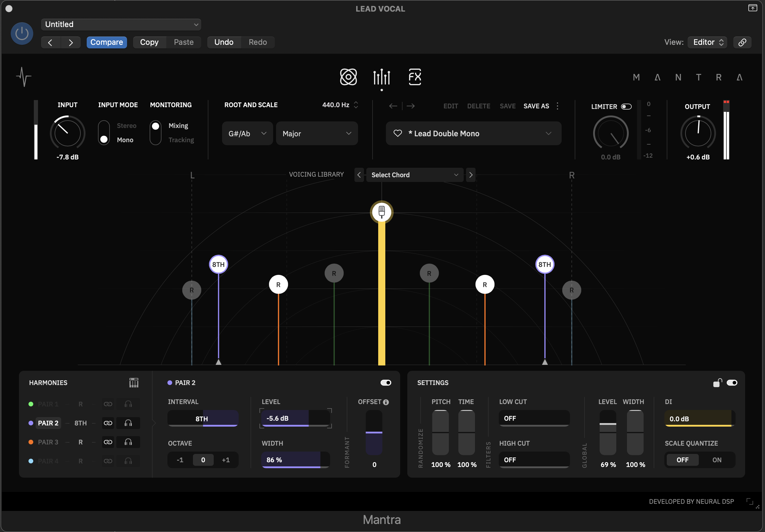Screen dimensions: 765x532
Task: Show offset info tooltip icon
Action: point(386,402)
